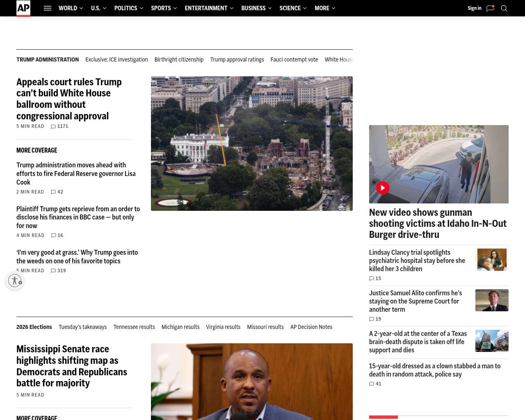Open the search magnifier icon
Viewport: 525px width, 420px height.
[504, 8]
